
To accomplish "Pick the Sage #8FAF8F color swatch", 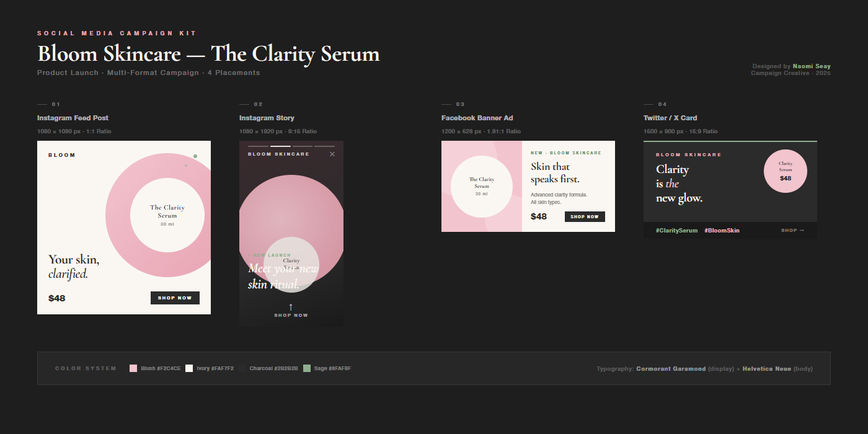I will 306,368.
